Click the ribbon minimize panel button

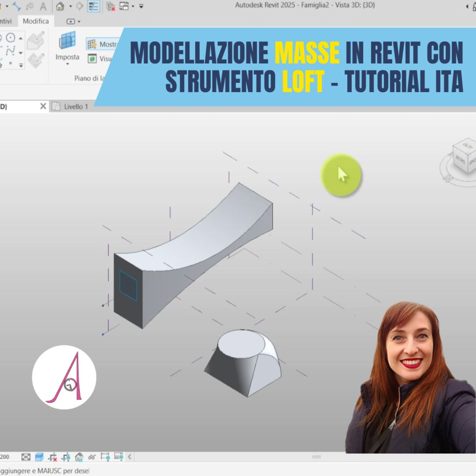(x=71, y=21)
